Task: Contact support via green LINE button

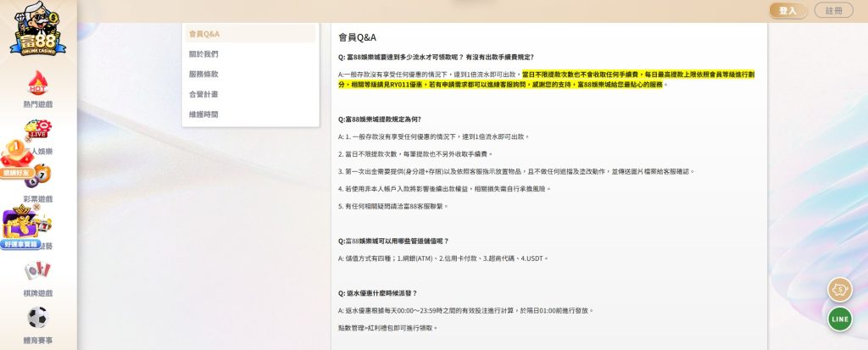Action: 840,319
